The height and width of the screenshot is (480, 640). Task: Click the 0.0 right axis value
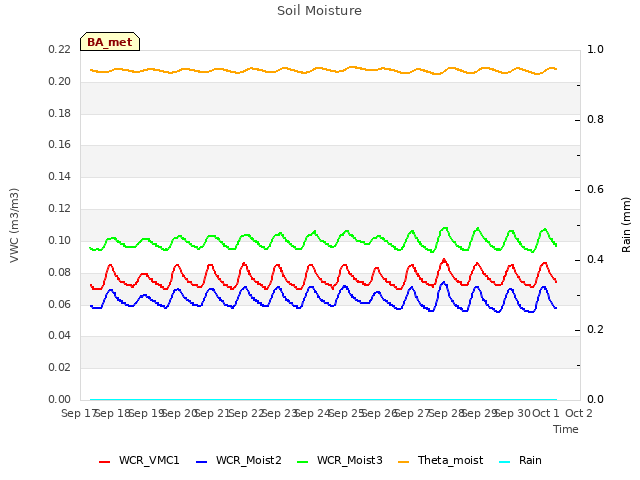[x=595, y=399]
